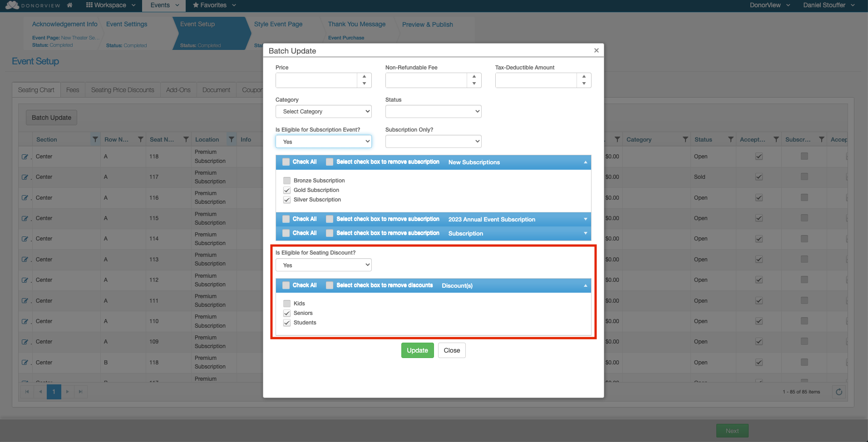Viewport: 868px width, 442px height.
Task: Edit the seat 113 row record
Action: pyautogui.click(x=25, y=260)
